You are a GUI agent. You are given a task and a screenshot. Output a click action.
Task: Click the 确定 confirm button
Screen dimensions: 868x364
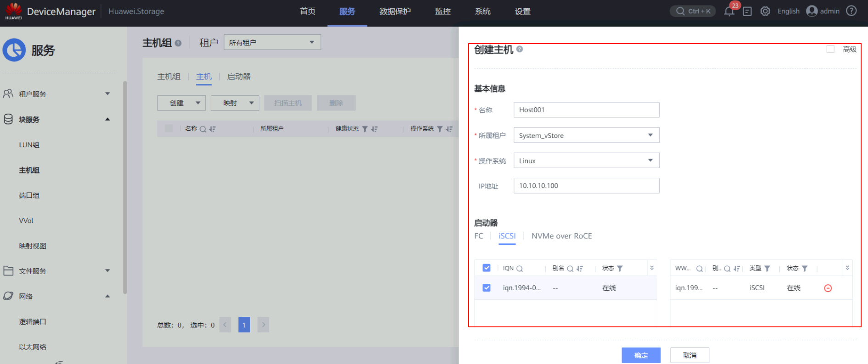click(641, 355)
